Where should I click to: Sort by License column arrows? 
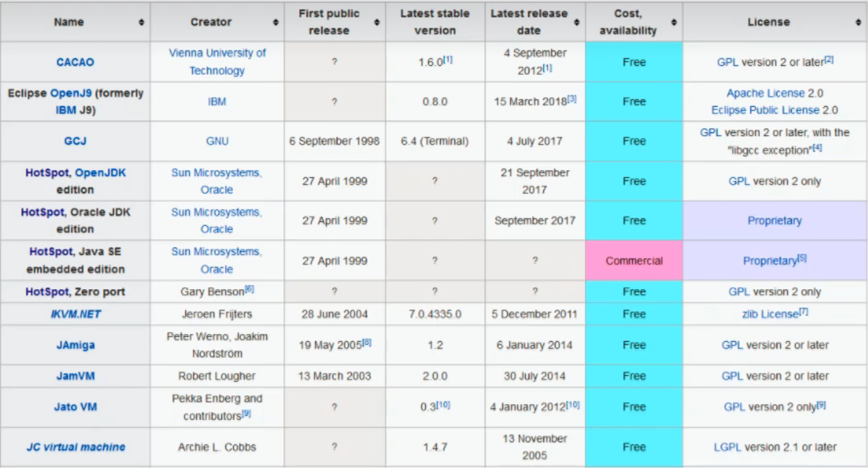(858, 22)
